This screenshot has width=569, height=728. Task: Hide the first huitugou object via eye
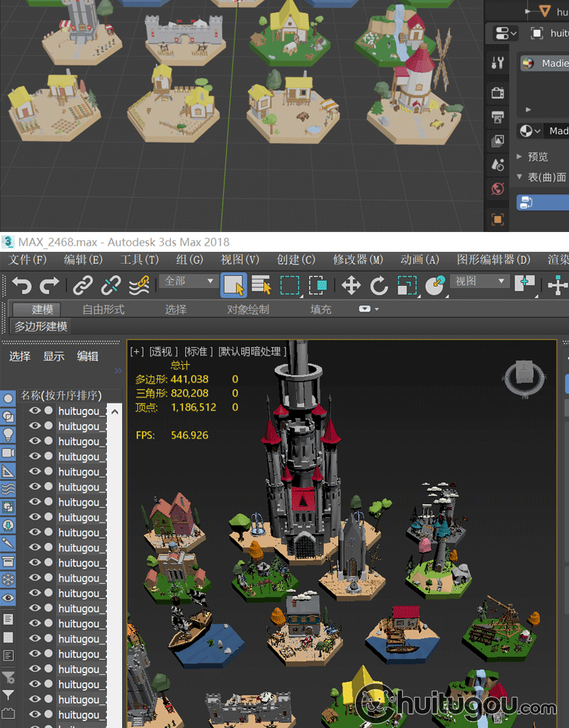pos(34,410)
